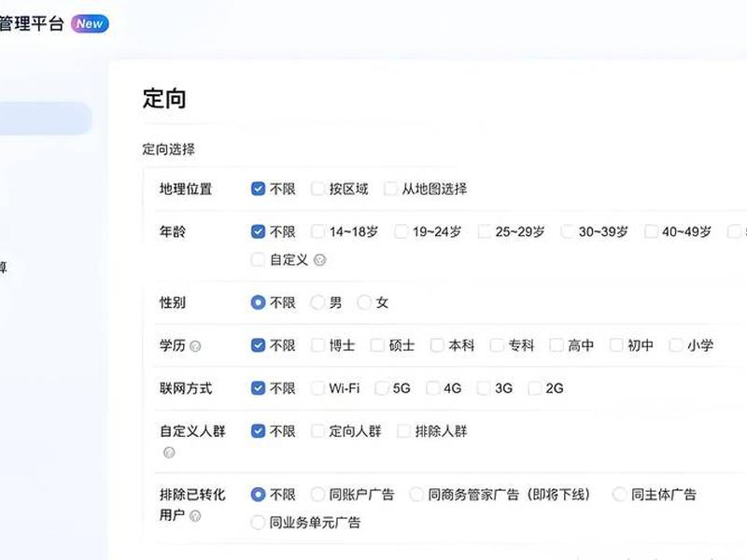Viewport: 747px width, 560px height.
Task: Click the 定向 section heading
Action: pos(164,99)
